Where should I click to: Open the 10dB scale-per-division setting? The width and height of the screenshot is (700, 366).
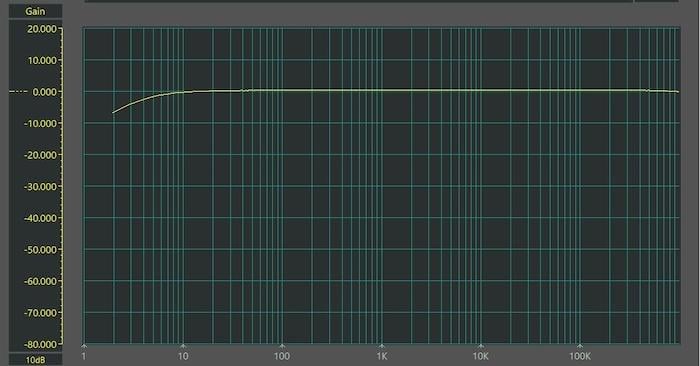[x=35, y=360]
